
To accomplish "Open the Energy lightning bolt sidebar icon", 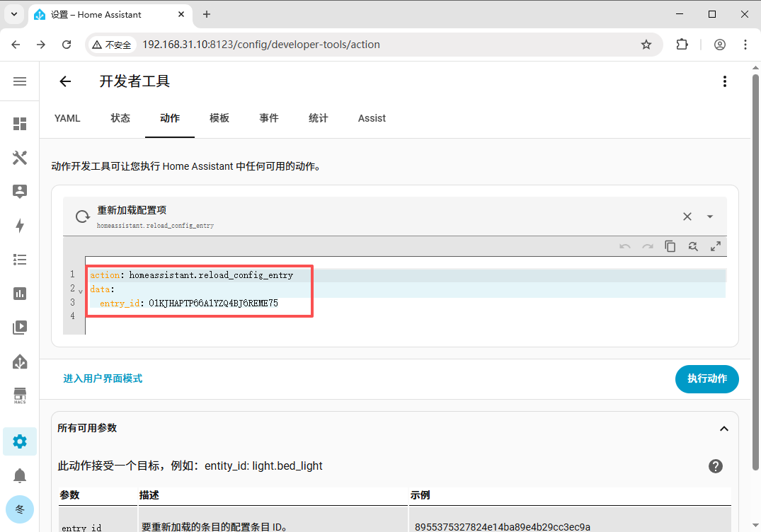I will (20, 226).
